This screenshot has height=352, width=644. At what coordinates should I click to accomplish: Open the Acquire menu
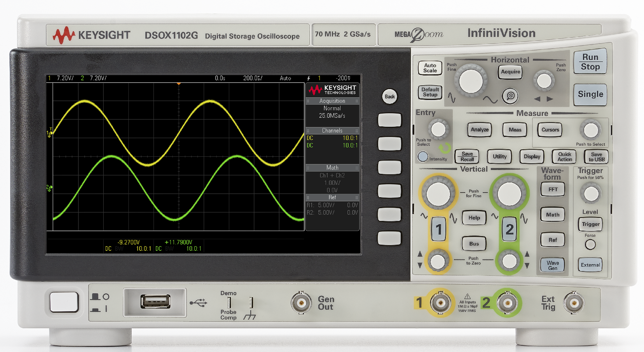click(510, 72)
